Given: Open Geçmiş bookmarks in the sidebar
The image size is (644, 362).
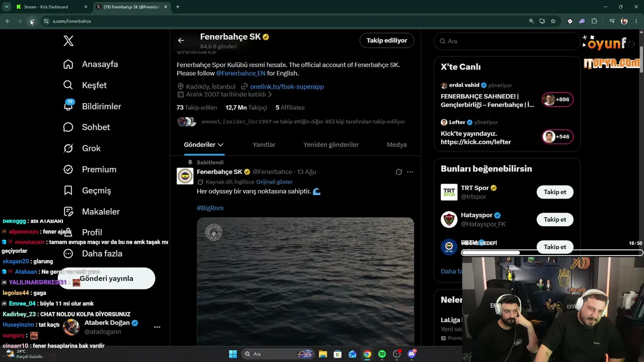Looking at the screenshot, I should 87,191.
